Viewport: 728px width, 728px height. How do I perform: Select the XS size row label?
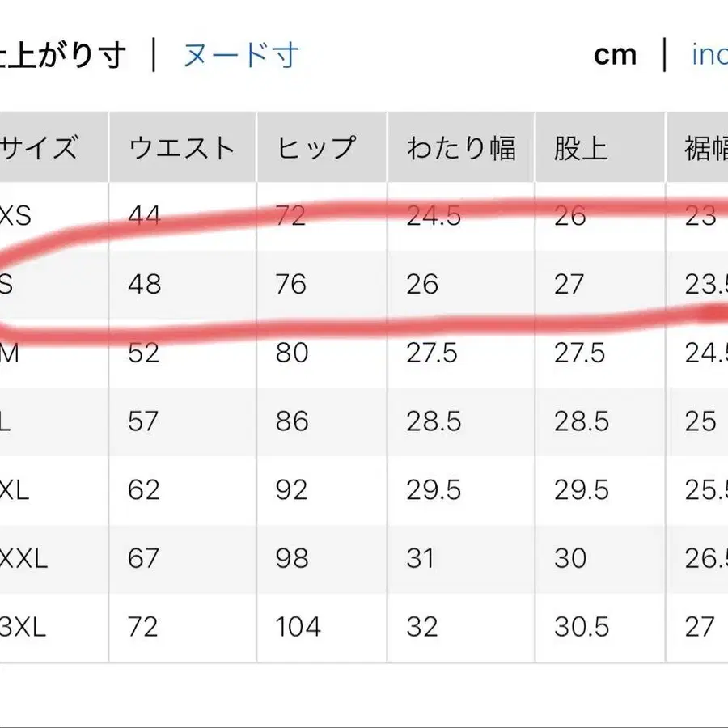tap(16, 216)
